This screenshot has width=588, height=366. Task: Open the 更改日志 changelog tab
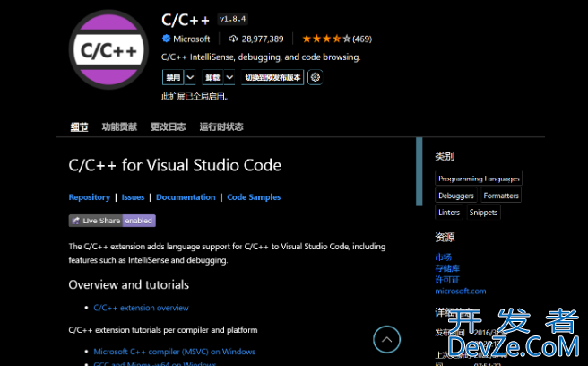point(169,127)
